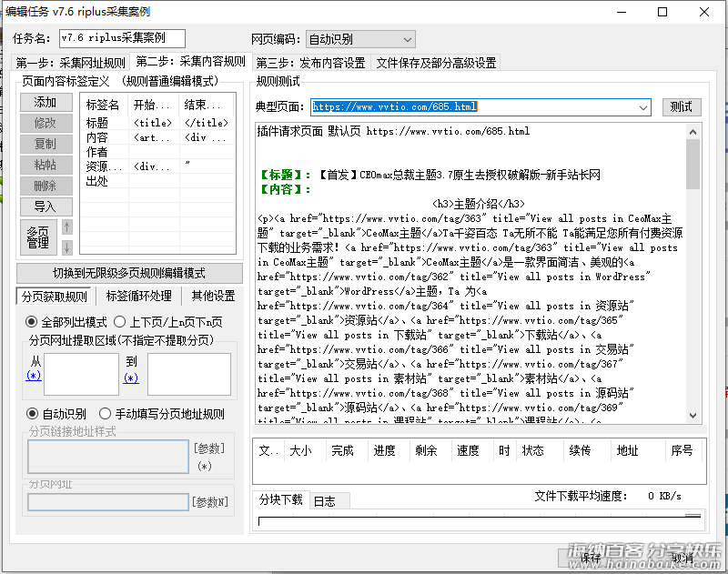Screen dimensions: 728x574
Task: Maximize the 编辑任务 window
Action: (x=662, y=12)
